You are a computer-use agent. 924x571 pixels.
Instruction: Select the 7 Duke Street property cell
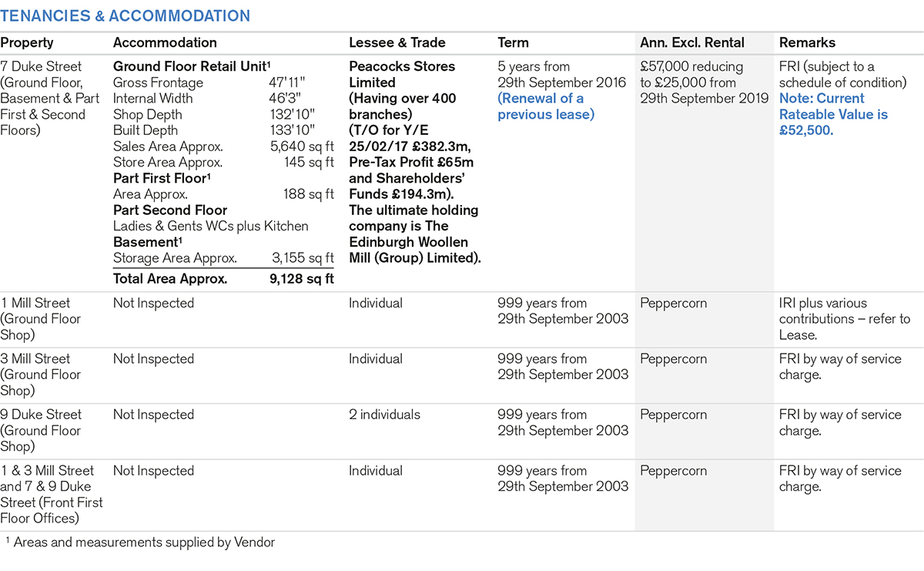coord(51,99)
